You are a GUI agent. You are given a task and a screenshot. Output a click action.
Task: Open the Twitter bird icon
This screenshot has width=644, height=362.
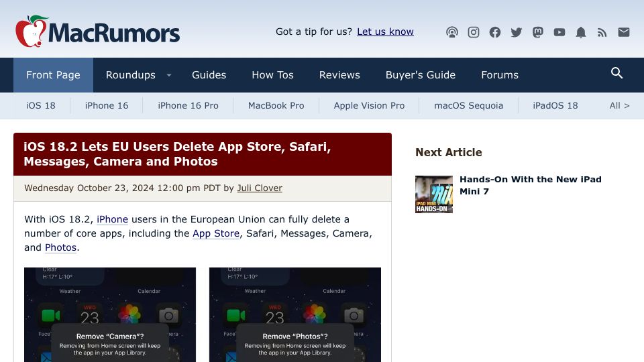(x=517, y=32)
